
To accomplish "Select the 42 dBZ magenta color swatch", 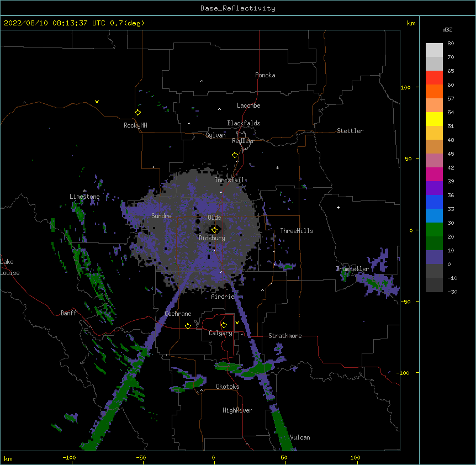I will (x=434, y=174).
